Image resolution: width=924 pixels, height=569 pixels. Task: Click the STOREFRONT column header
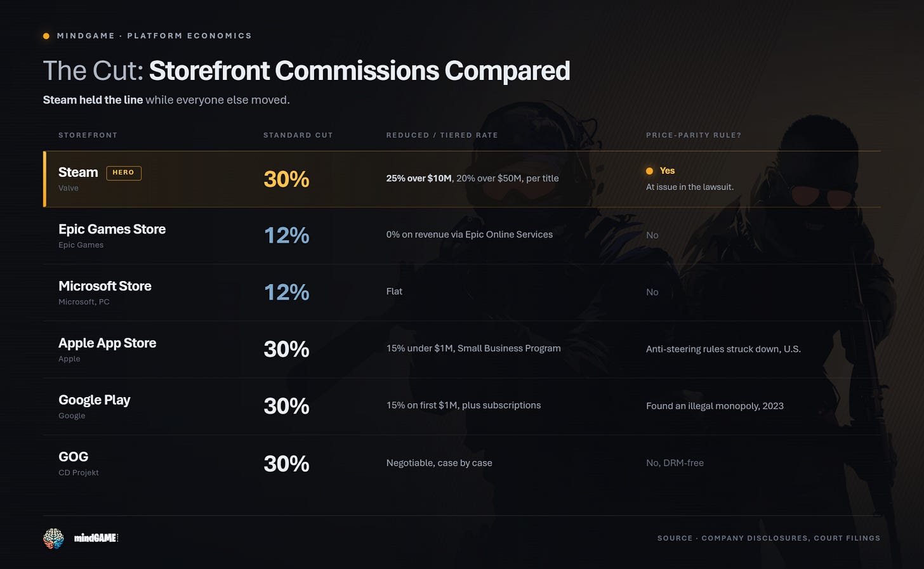pos(88,135)
